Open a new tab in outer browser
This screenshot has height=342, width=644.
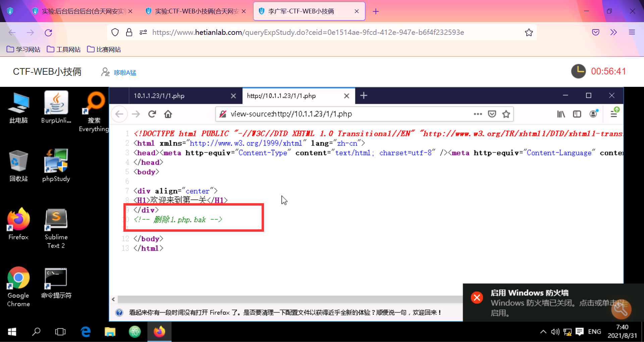click(x=376, y=11)
